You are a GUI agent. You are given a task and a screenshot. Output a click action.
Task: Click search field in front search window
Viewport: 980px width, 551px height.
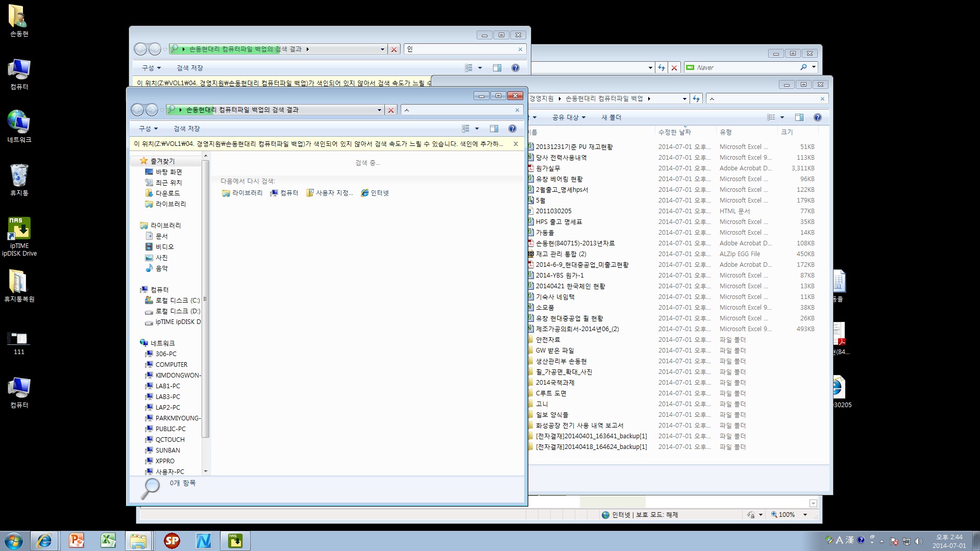pyautogui.click(x=458, y=110)
